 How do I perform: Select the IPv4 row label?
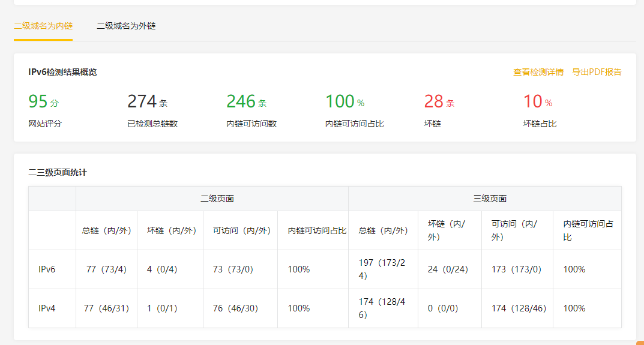tap(47, 308)
